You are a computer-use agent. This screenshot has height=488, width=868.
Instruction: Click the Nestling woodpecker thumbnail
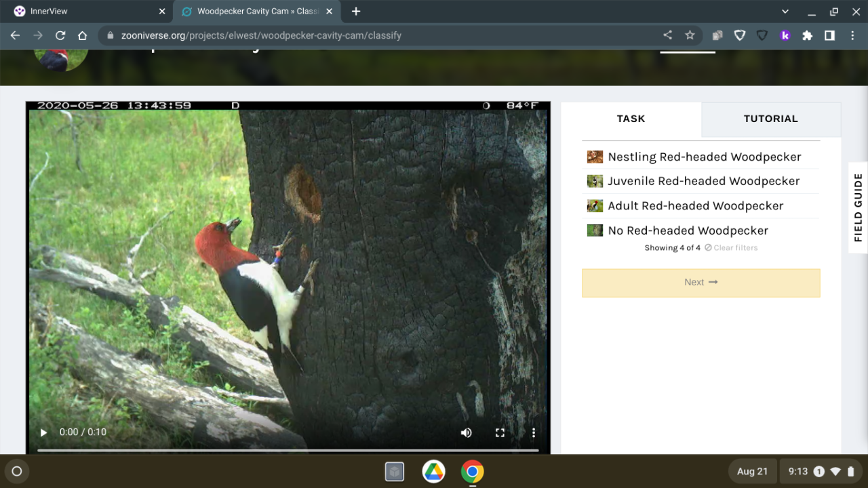[x=595, y=157]
